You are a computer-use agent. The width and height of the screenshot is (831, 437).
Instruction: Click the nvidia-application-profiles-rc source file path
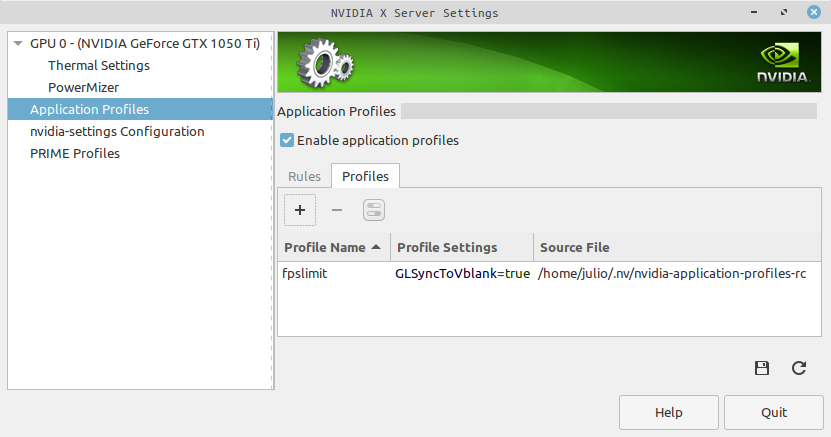point(671,274)
